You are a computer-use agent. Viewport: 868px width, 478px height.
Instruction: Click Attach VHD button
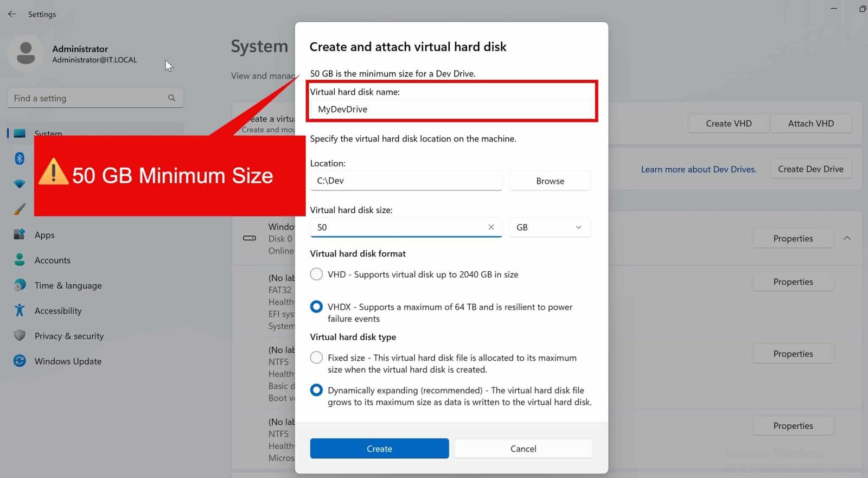click(810, 123)
